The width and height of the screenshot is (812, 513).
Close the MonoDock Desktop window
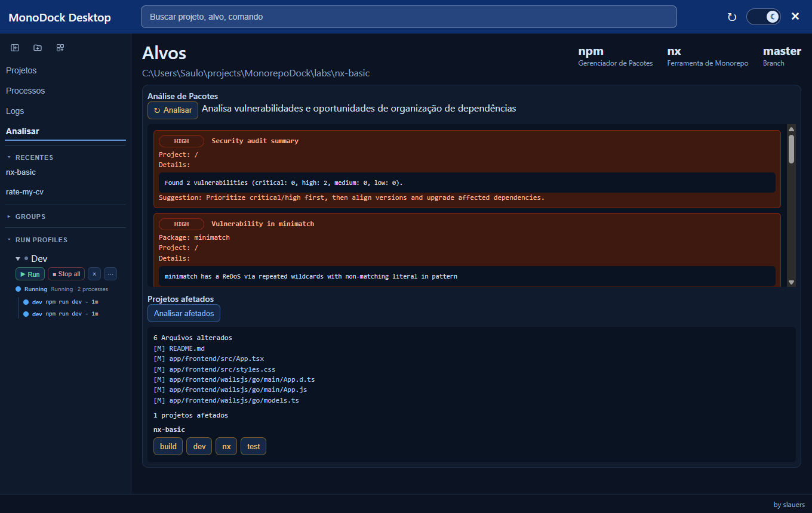click(x=795, y=17)
